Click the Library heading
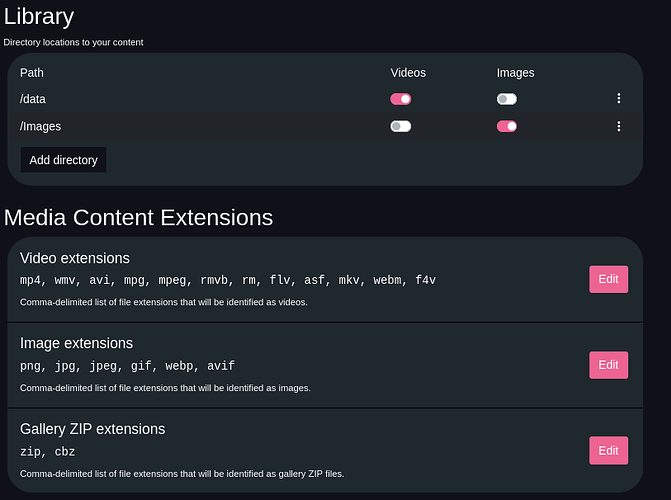This screenshot has height=500, width=671. (39, 17)
